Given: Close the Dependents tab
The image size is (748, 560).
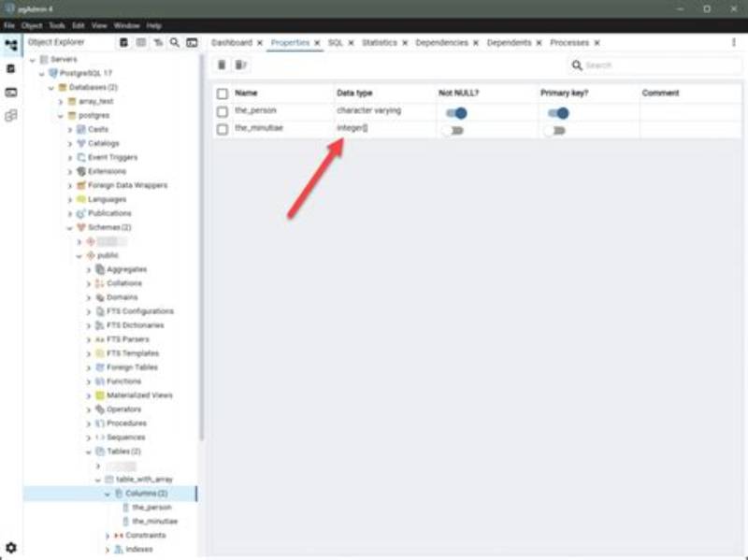Looking at the screenshot, I should tap(539, 43).
